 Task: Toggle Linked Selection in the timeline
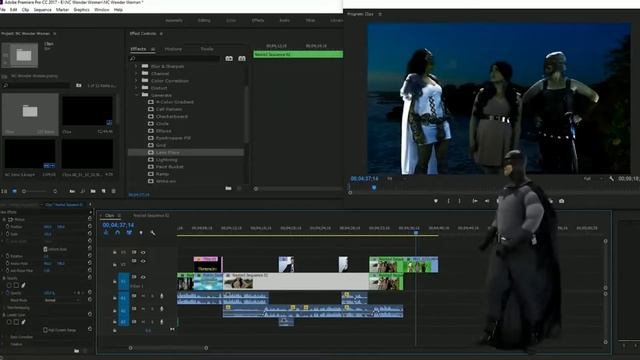click(129, 233)
